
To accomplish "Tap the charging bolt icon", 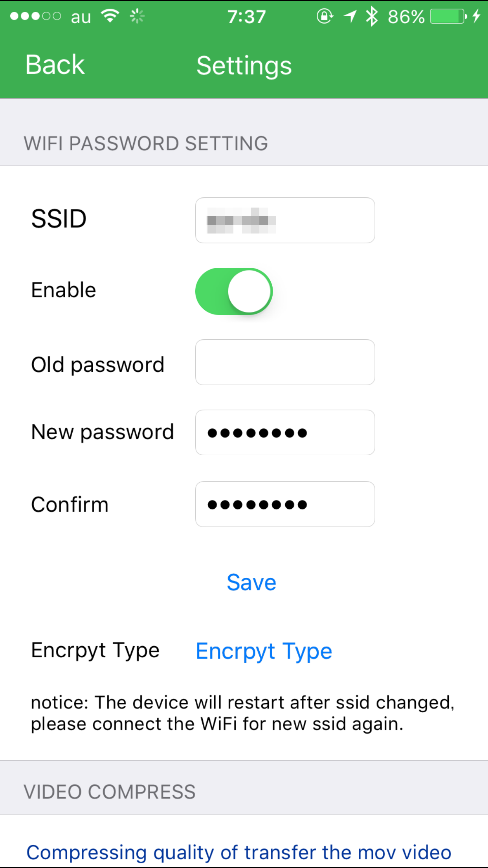I will point(476,17).
